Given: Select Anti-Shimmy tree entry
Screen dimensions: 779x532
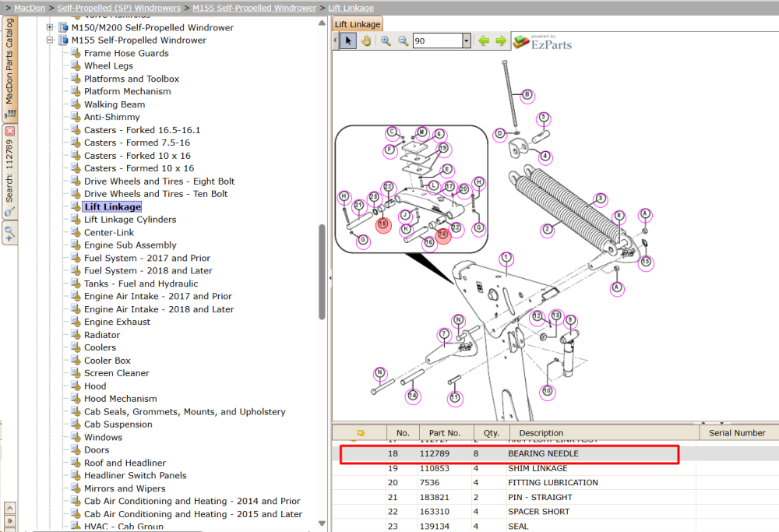Looking at the screenshot, I should [x=111, y=117].
